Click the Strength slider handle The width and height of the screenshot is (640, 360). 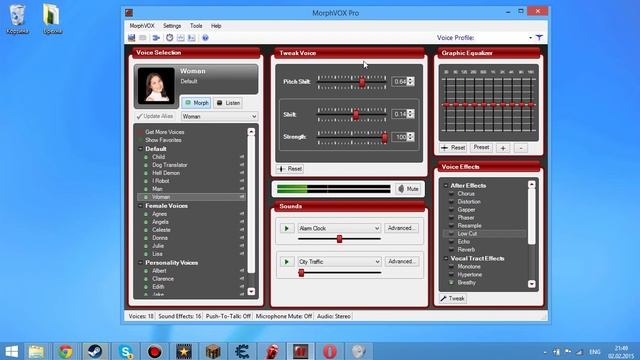(x=384, y=137)
